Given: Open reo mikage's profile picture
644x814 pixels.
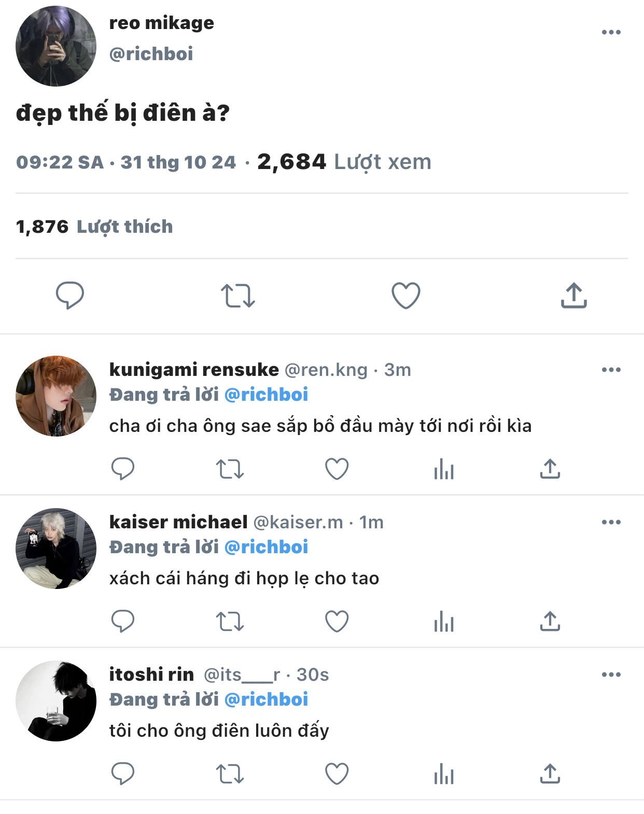Looking at the screenshot, I should point(56,46).
